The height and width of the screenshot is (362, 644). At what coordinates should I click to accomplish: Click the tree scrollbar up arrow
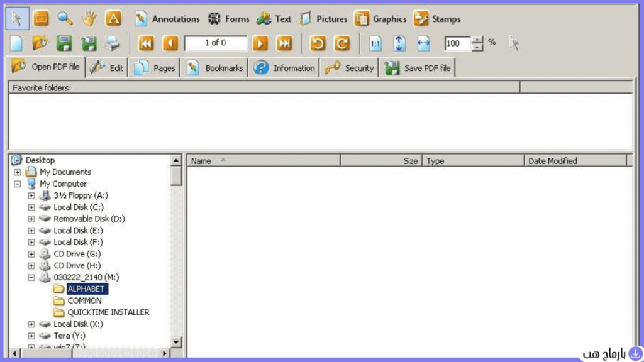point(176,160)
